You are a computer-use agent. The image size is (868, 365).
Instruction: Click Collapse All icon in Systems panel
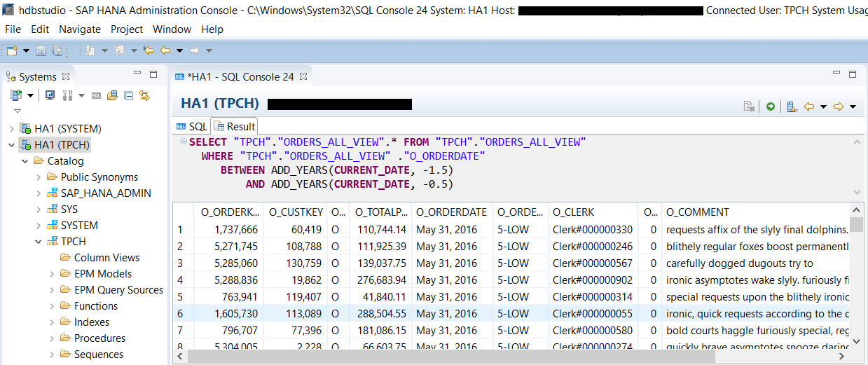tap(128, 95)
